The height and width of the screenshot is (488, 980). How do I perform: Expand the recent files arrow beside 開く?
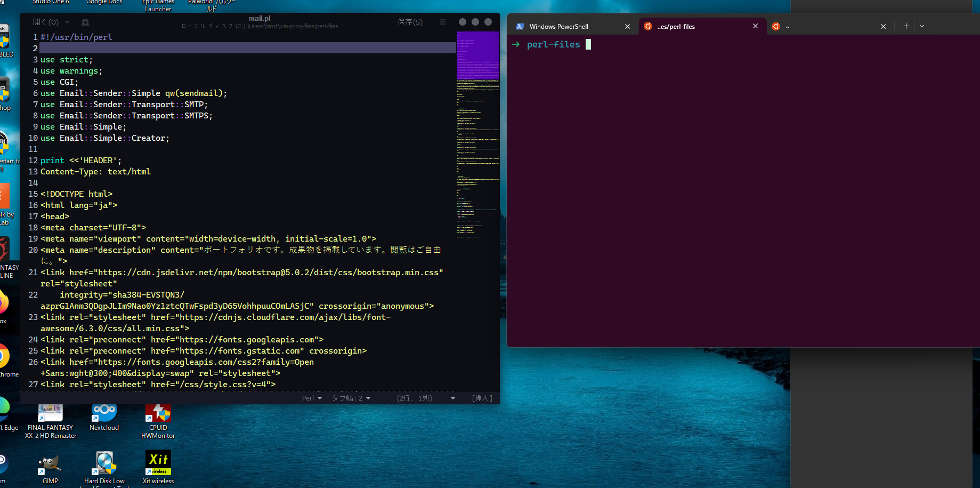point(67,22)
